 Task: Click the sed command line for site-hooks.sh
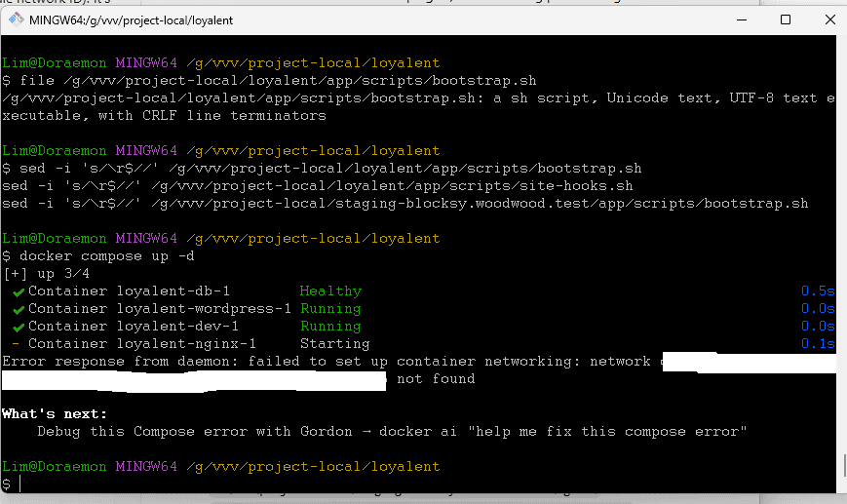coord(318,186)
